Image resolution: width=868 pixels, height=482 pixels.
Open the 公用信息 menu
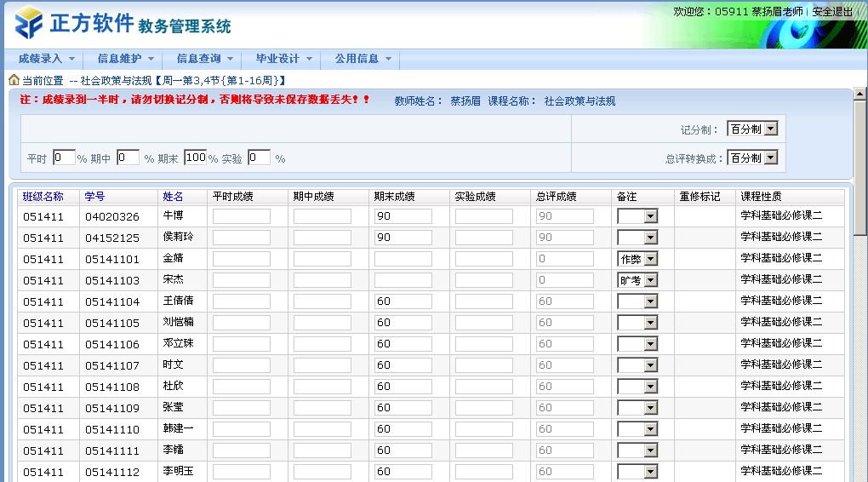[x=363, y=59]
